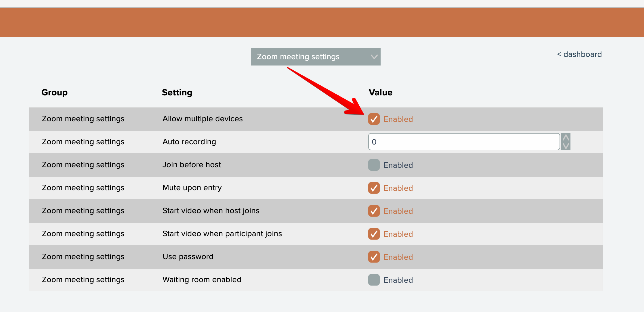The width and height of the screenshot is (644, 312).
Task: Click the Group column header
Action: point(54,93)
